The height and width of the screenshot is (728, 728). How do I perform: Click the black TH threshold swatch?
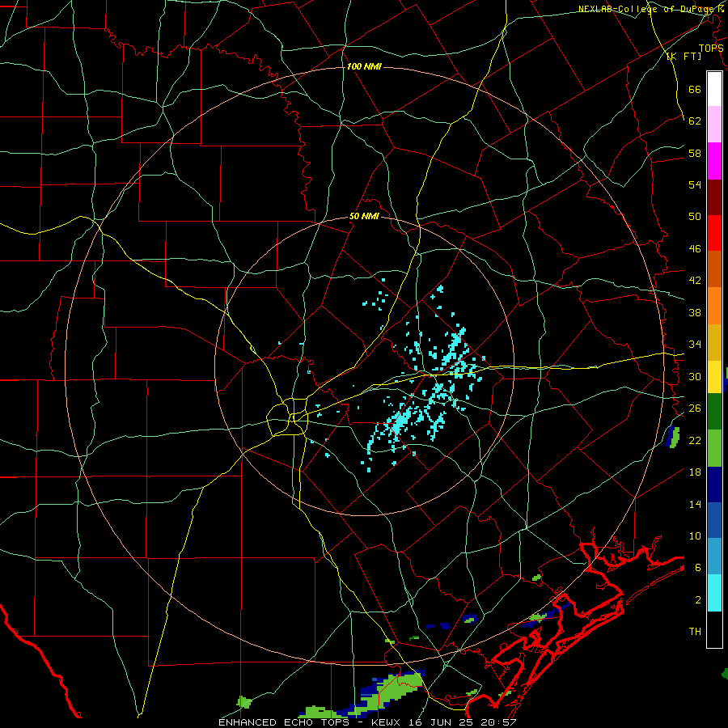(x=714, y=629)
